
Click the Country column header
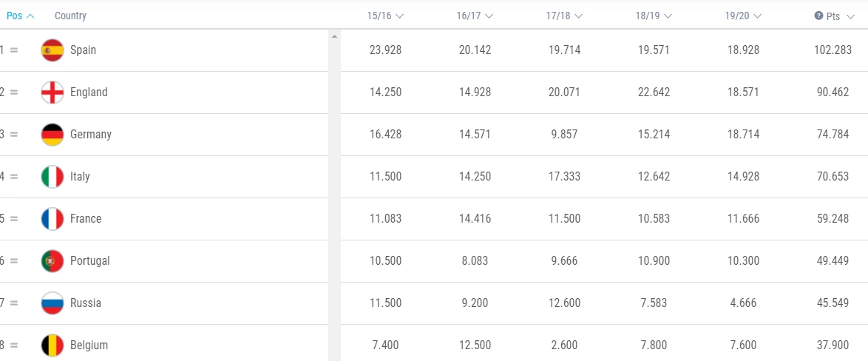(70, 16)
